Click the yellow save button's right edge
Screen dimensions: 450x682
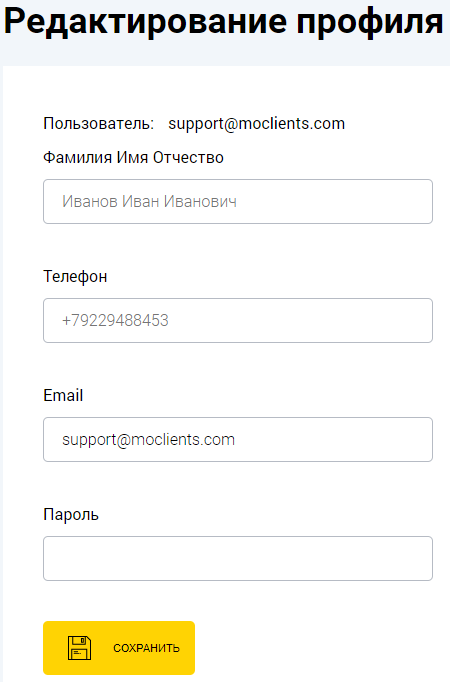coord(191,648)
